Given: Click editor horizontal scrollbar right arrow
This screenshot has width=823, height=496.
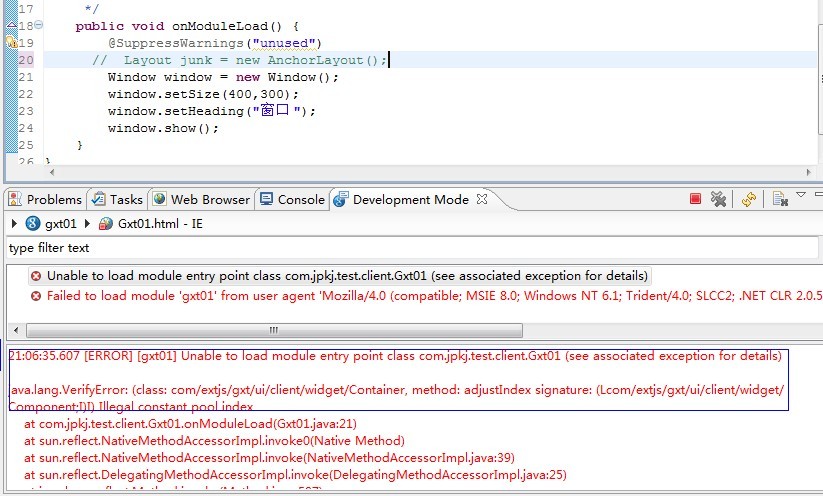Looking at the screenshot, I should coord(808,172).
